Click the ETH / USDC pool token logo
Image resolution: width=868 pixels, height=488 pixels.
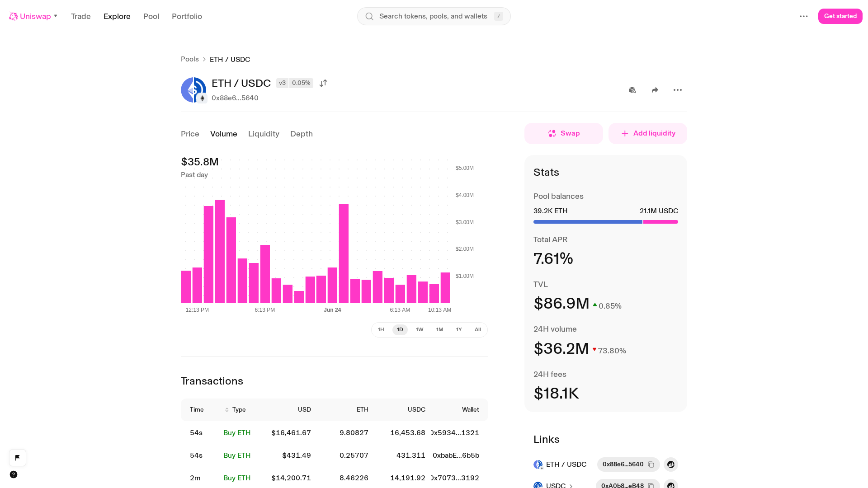(x=193, y=90)
